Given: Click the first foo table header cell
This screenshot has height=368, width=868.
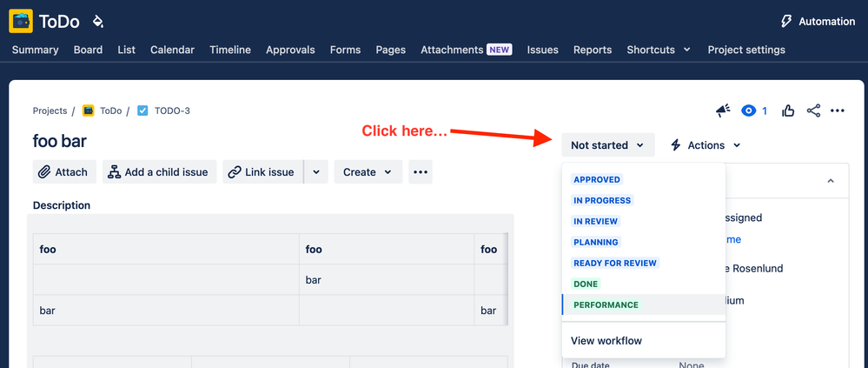Looking at the screenshot, I should pyautogui.click(x=166, y=250).
